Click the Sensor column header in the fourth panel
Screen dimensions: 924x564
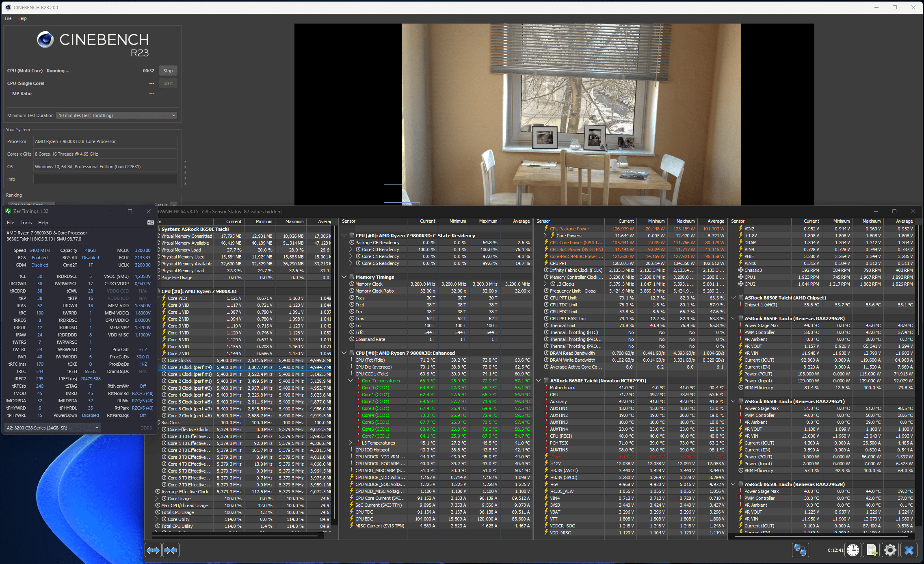point(761,221)
